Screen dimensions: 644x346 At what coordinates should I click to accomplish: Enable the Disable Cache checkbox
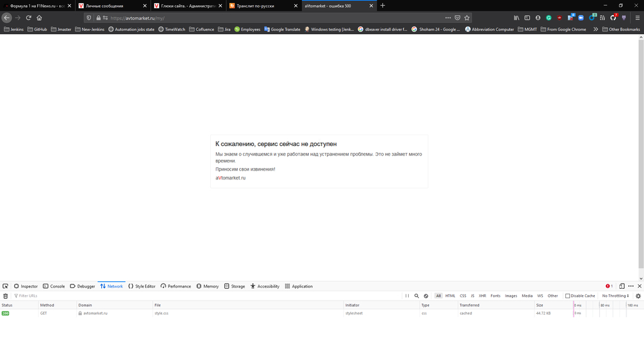568,296
